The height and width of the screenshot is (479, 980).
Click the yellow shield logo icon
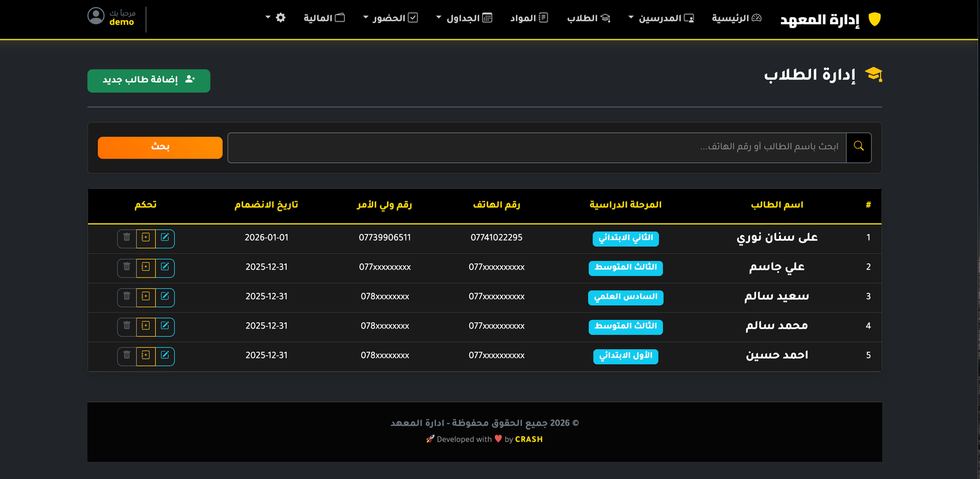pos(875,20)
